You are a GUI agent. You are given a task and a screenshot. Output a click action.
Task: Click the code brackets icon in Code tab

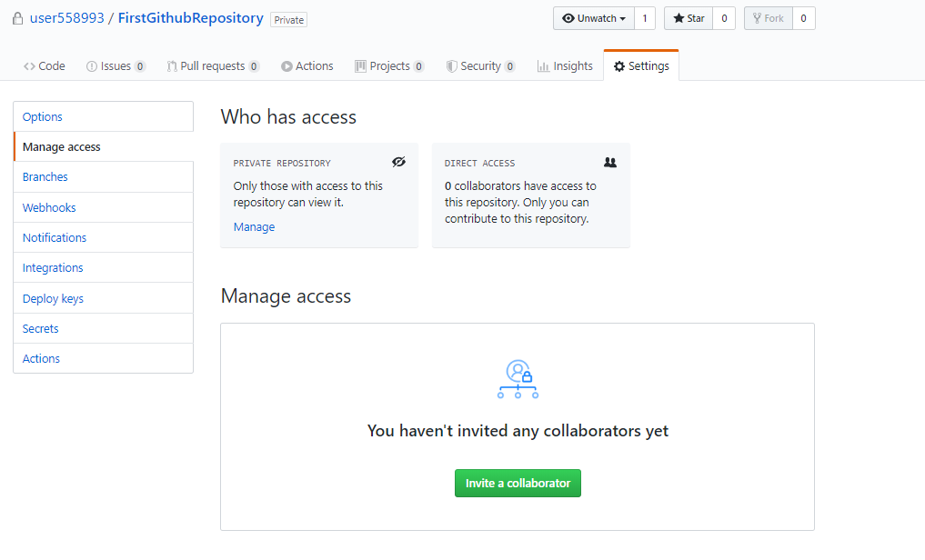coord(29,66)
